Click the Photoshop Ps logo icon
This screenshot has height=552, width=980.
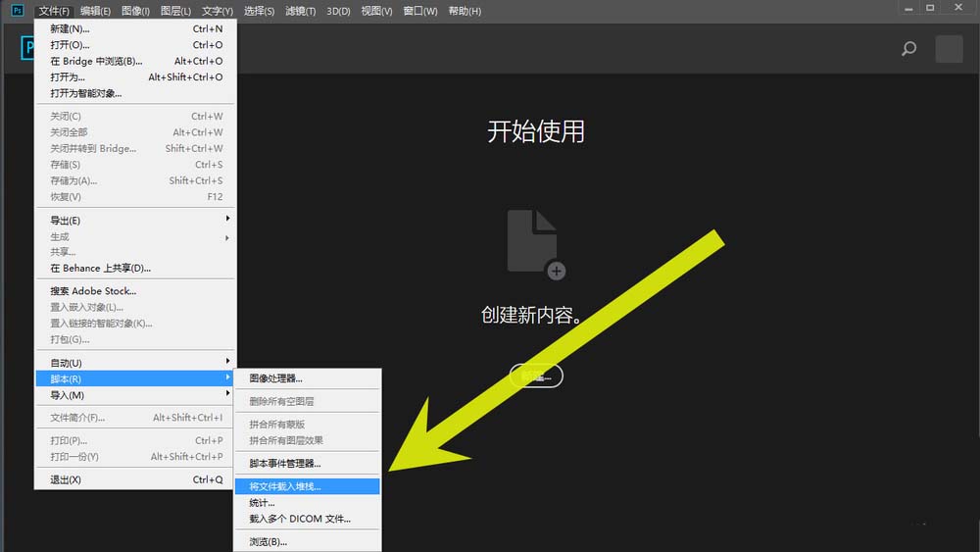coord(18,10)
